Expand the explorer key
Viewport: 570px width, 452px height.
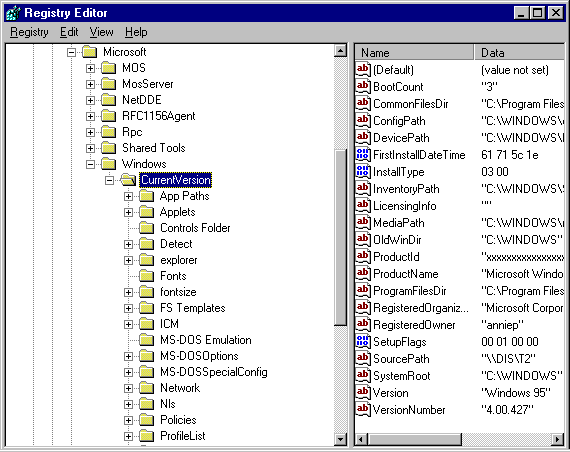pyautogui.click(x=128, y=260)
